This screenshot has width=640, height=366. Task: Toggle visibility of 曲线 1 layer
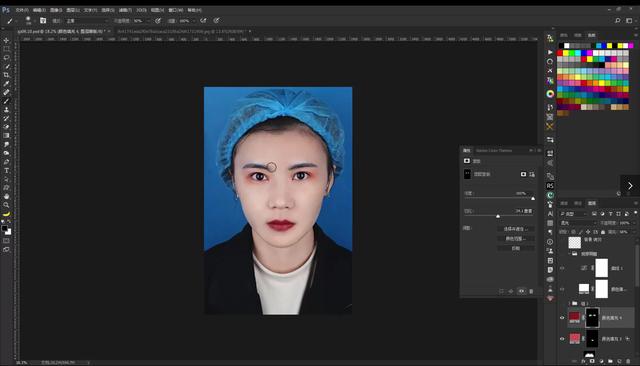pos(562,268)
